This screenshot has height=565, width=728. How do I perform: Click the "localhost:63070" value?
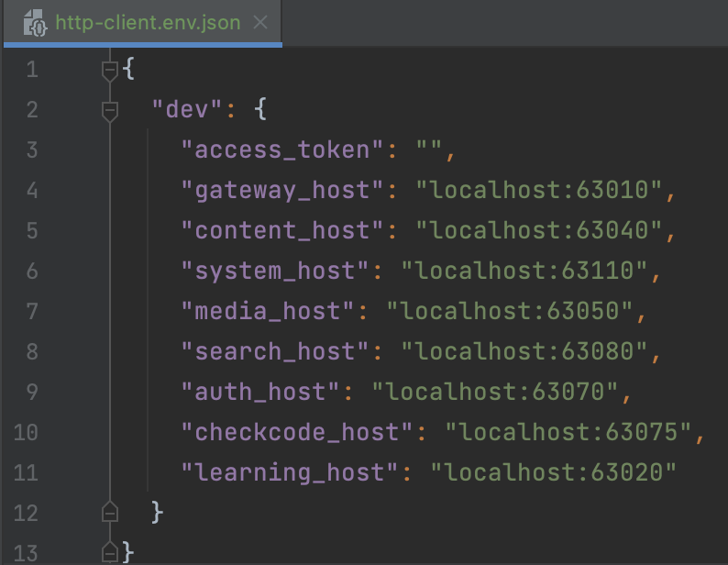point(495,393)
